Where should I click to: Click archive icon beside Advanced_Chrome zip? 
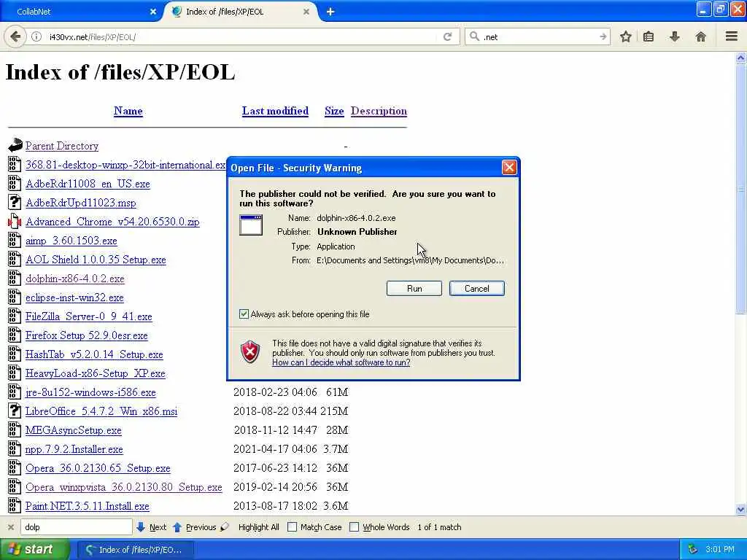coord(15,221)
